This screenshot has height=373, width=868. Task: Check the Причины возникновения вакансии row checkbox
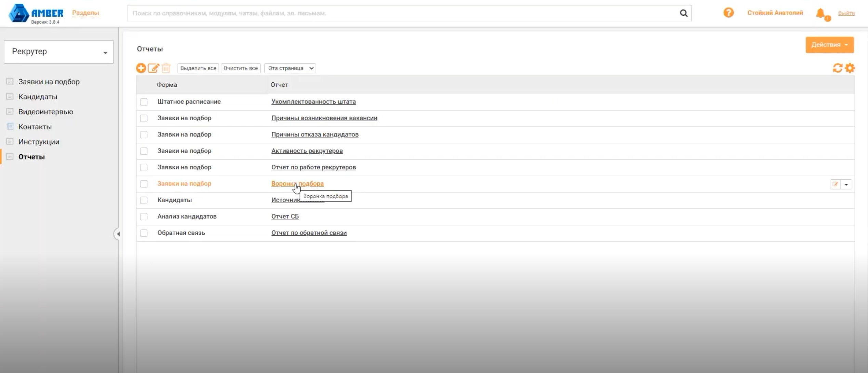(144, 118)
